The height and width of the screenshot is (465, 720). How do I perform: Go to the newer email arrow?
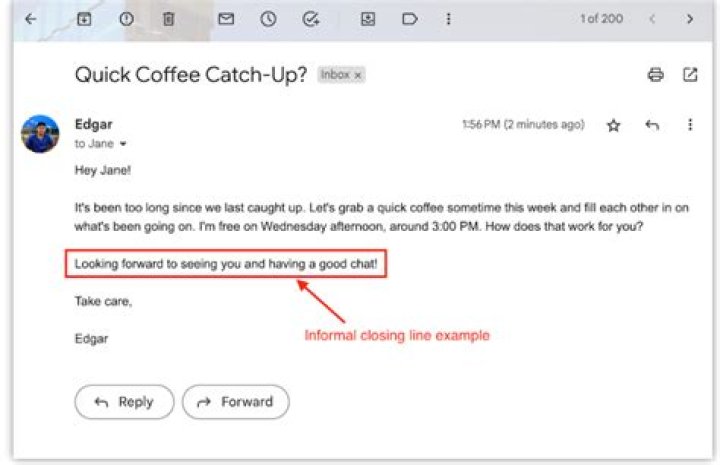[652, 19]
